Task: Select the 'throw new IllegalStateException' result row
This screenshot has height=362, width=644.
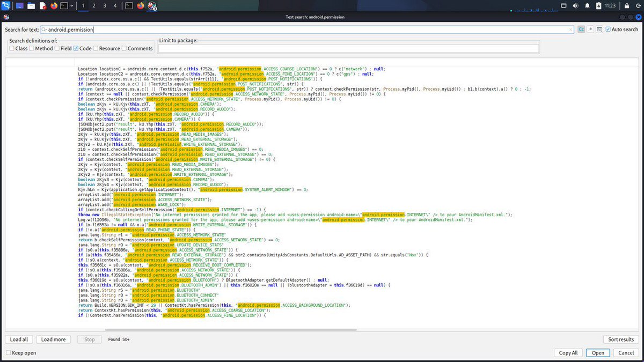Action: tap(295, 215)
